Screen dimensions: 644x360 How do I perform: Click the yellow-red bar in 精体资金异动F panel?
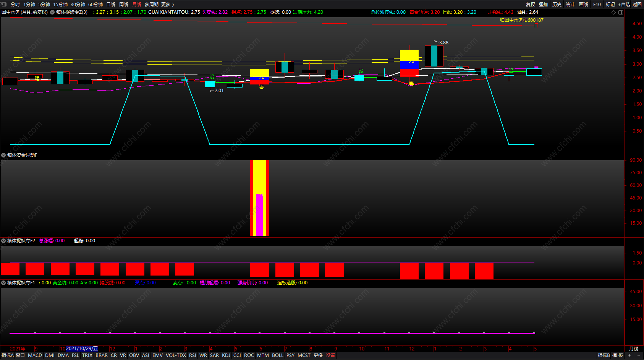click(259, 198)
